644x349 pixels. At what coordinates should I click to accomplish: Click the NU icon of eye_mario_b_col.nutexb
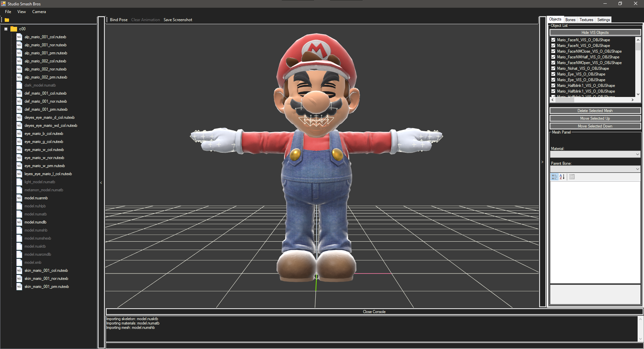click(19, 134)
